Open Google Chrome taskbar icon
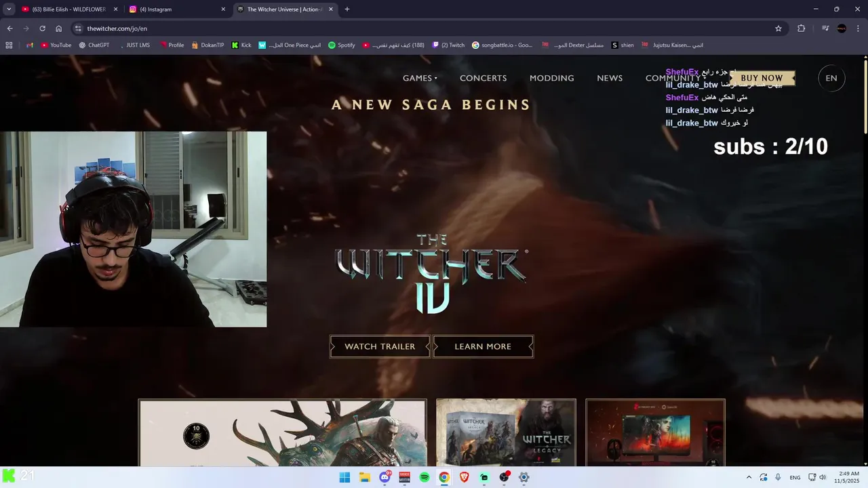This screenshot has width=868, height=488. click(443, 477)
